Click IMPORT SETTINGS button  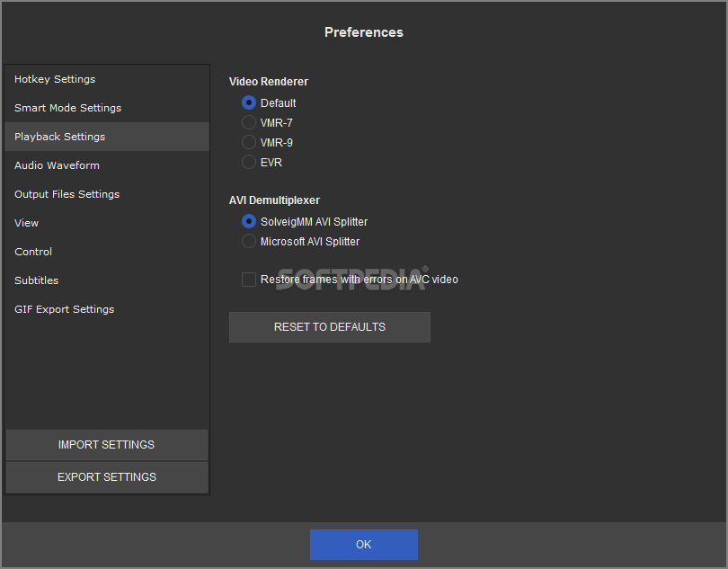tap(107, 445)
